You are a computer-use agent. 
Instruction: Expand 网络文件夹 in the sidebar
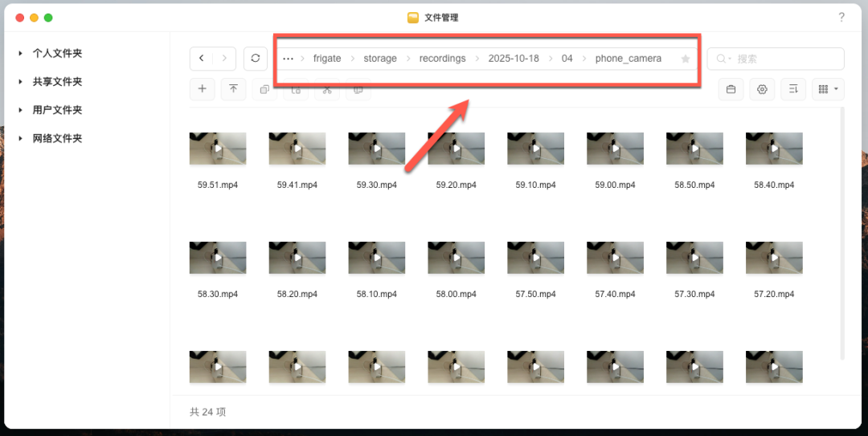20,138
